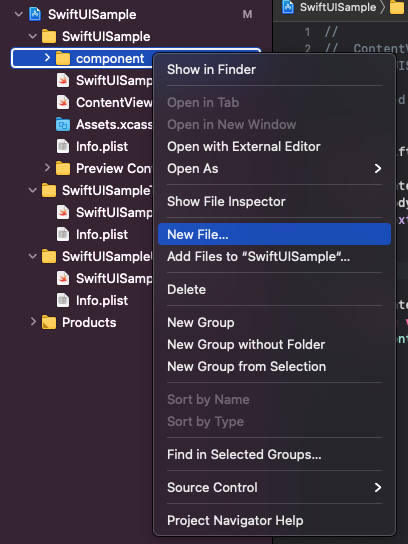Click the Assets.xcassets catalog icon

[x=63, y=124]
